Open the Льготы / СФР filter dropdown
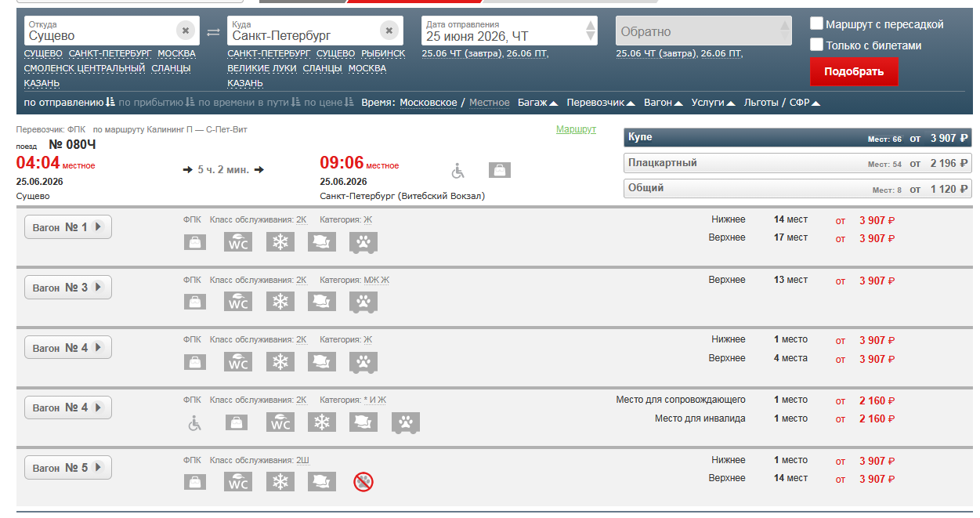The height and width of the screenshot is (518, 980). 782,103
